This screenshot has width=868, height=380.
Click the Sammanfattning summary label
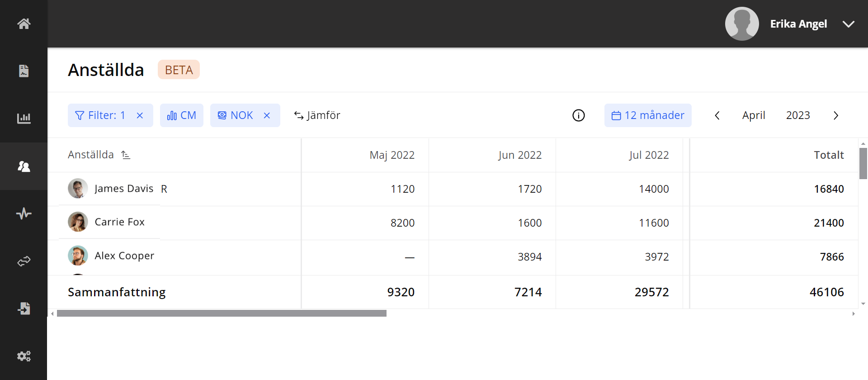pos(117,292)
